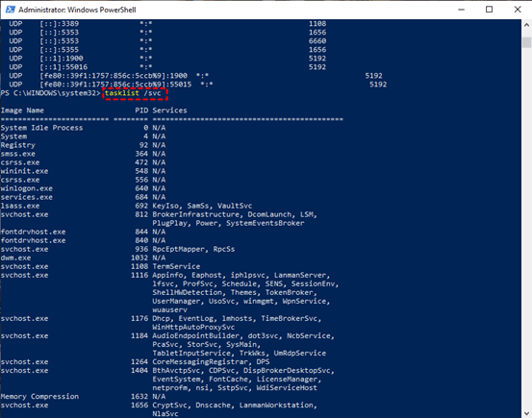Click the Image Name column header
The image size is (532, 418).
click(22, 111)
